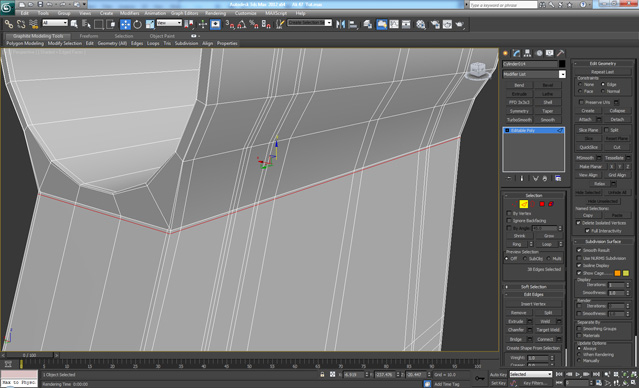Screen dimensions: 639x388
Task: Click the QuickSlice button
Action: tap(588, 147)
